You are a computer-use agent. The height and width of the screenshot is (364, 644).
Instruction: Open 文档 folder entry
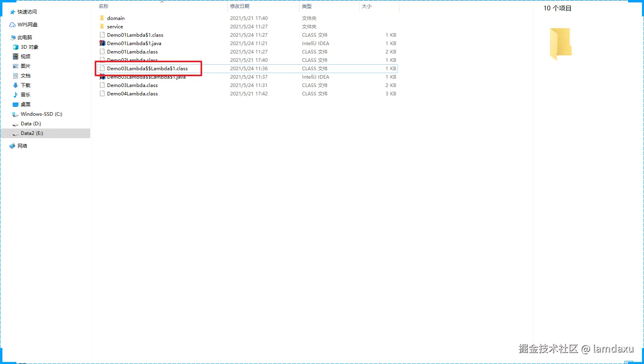[26, 76]
